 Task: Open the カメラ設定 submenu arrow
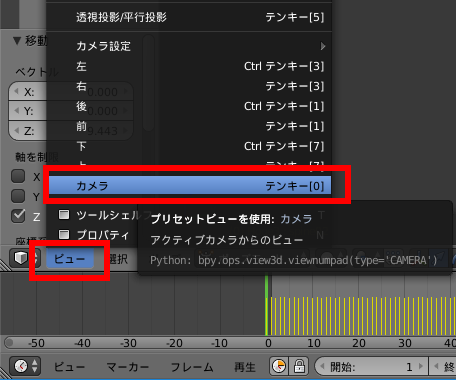(322, 46)
